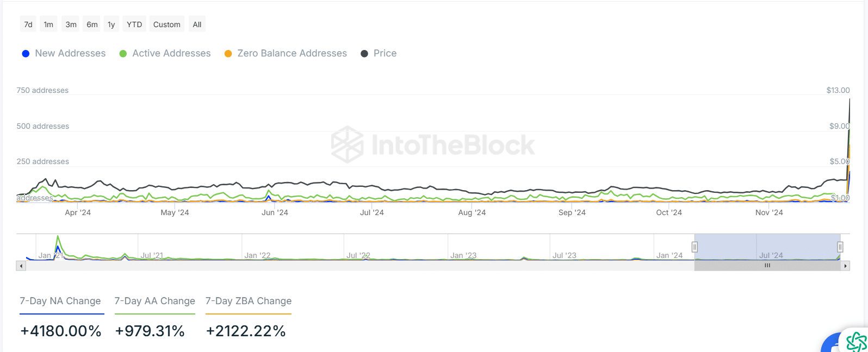Click Jul '21 in the navigator timeline
868x352 pixels.
(152, 255)
